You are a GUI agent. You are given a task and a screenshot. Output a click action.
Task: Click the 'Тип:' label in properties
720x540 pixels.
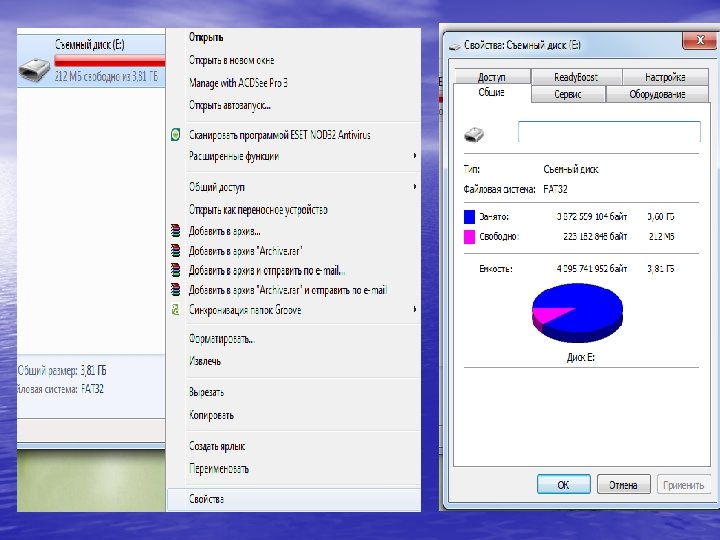[x=472, y=169]
